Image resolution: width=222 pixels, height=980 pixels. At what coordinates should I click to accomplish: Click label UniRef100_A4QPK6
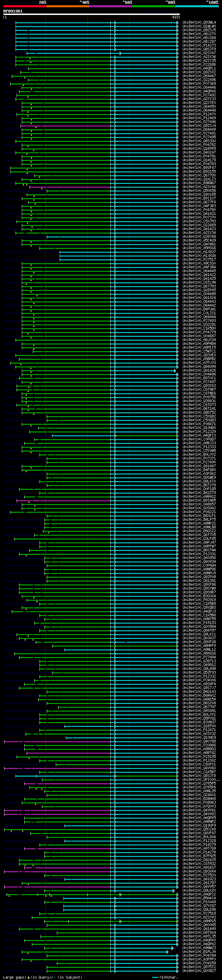click(x=199, y=91)
